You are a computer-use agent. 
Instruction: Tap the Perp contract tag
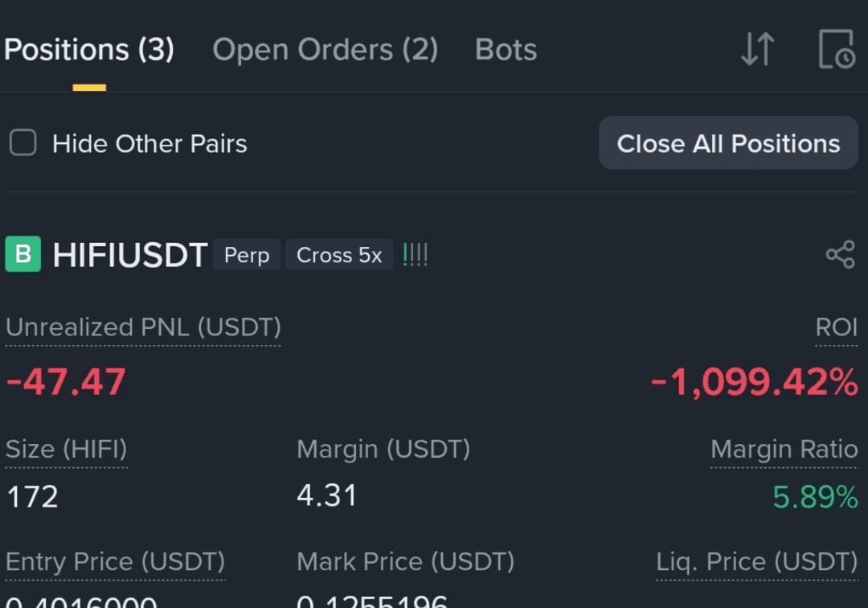click(x=247, y=255)
